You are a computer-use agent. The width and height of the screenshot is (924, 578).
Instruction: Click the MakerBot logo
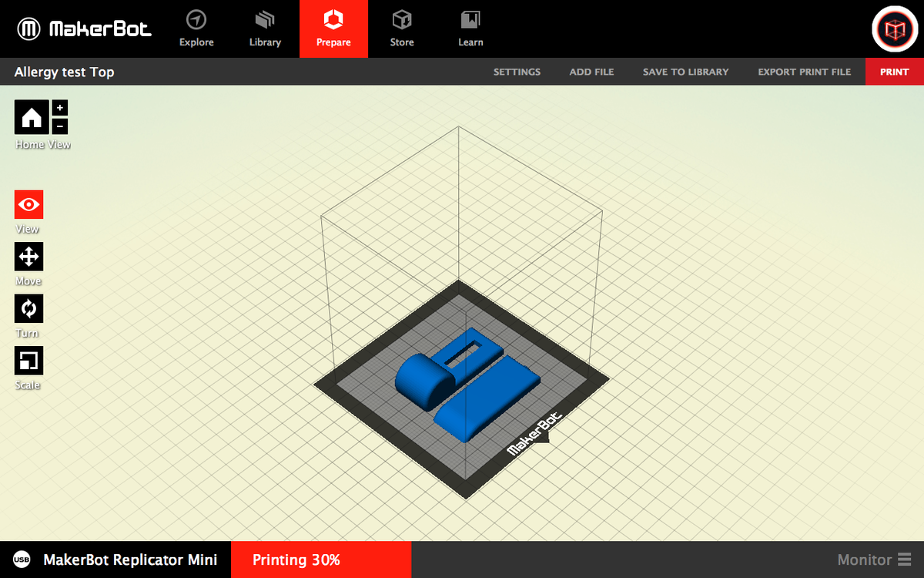[85, 29]
